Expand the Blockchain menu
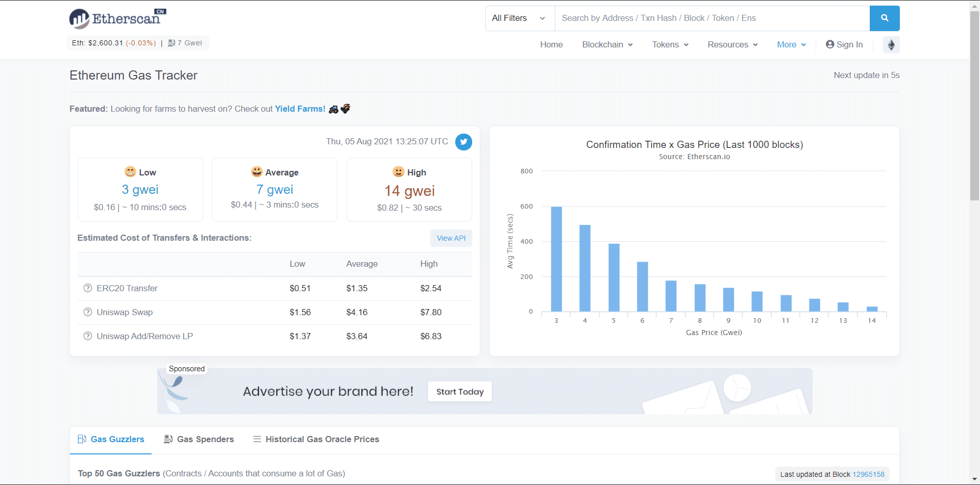The width and height of the screenshot is (980, 485). tap(607, 44)
